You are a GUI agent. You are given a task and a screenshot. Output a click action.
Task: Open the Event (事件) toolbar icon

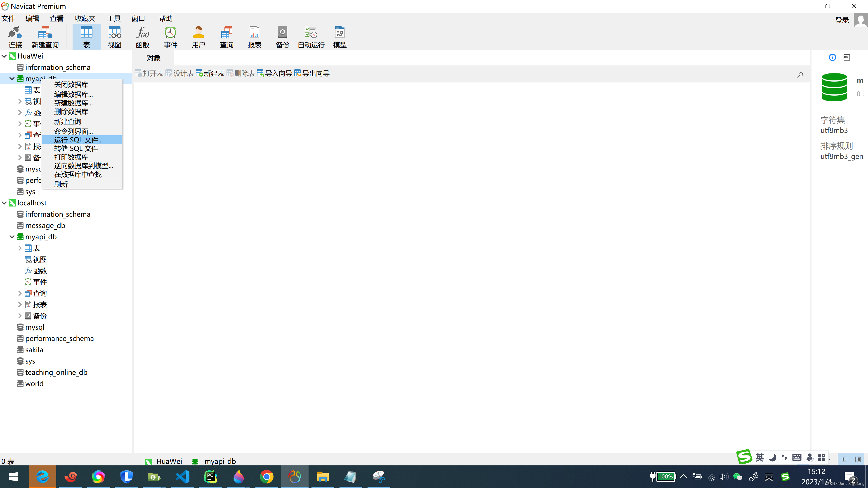click(170, 37)
